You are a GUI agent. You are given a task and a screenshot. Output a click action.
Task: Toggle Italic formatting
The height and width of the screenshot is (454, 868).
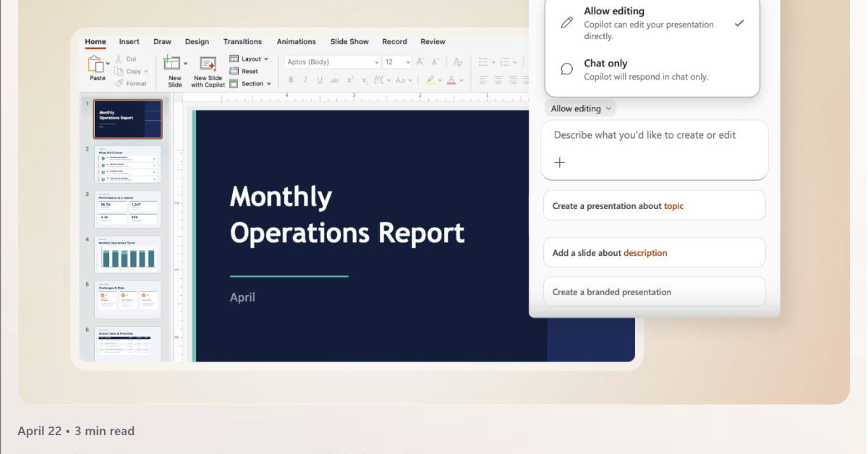coord(305,80)
